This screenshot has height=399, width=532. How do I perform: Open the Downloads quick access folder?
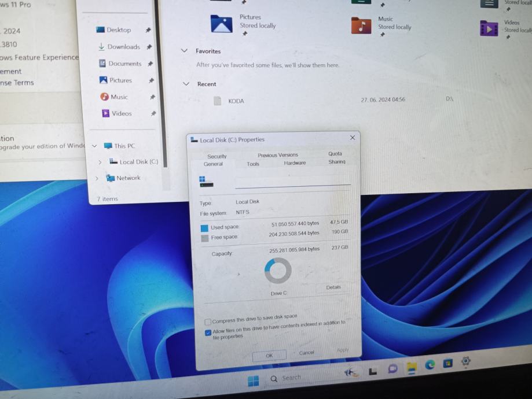click(x=123, y=47)
